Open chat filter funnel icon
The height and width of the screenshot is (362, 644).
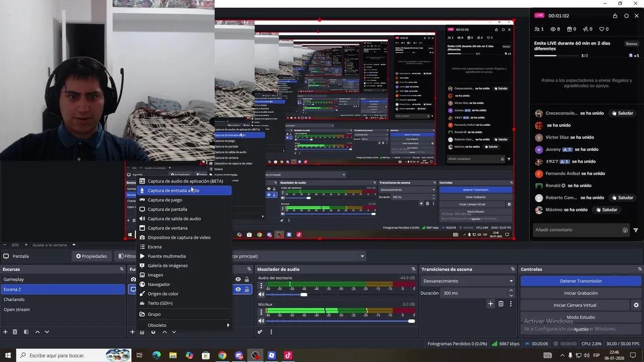click(x=635, y=230)
